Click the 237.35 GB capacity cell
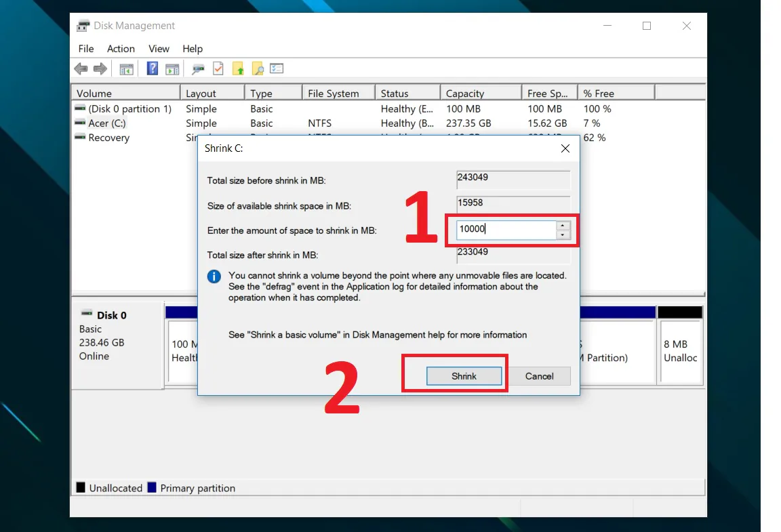This screenshot has height=532, width=781. tap(468, 123)
